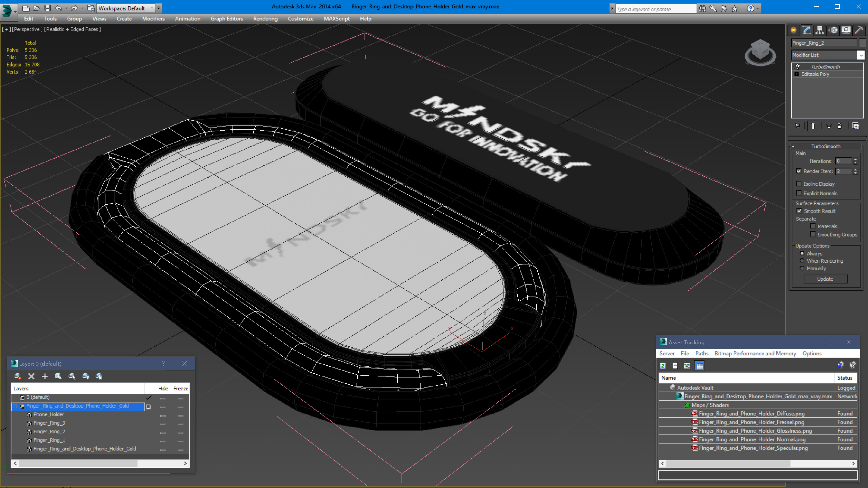Click the Save File toolbar icon
The width and height of the screenshot is (868, 488).
pyautogui.click(x=48, y=8)
